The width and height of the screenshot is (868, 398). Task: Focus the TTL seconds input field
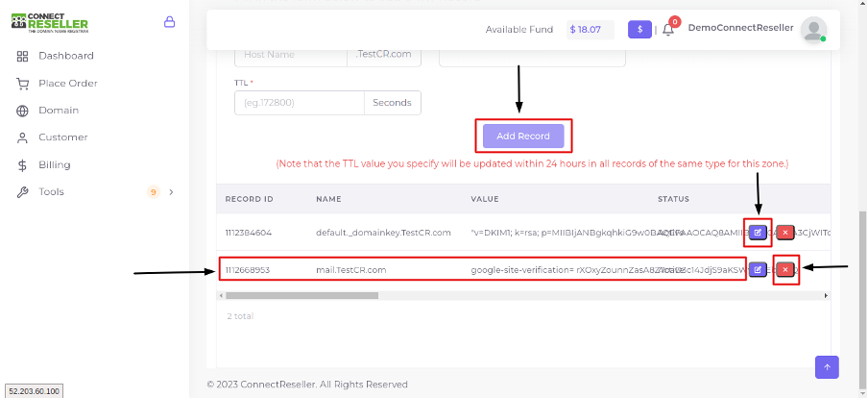click(300, 103)
